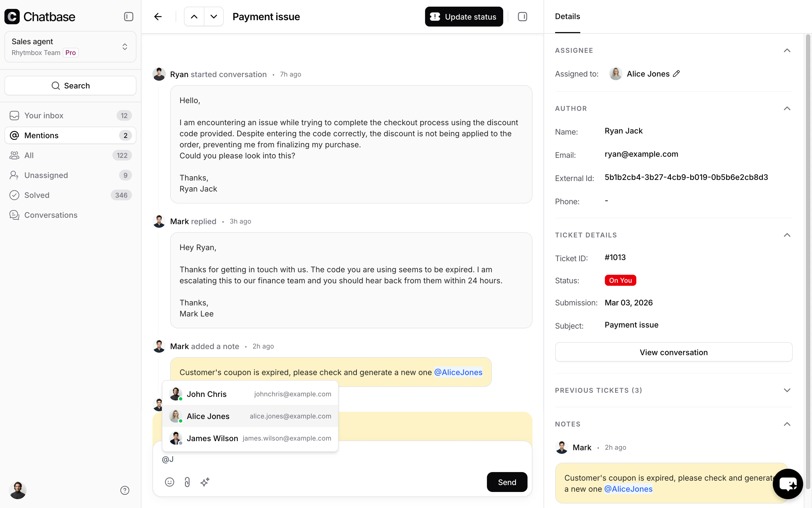Click the Update status button

coord(463,16)
